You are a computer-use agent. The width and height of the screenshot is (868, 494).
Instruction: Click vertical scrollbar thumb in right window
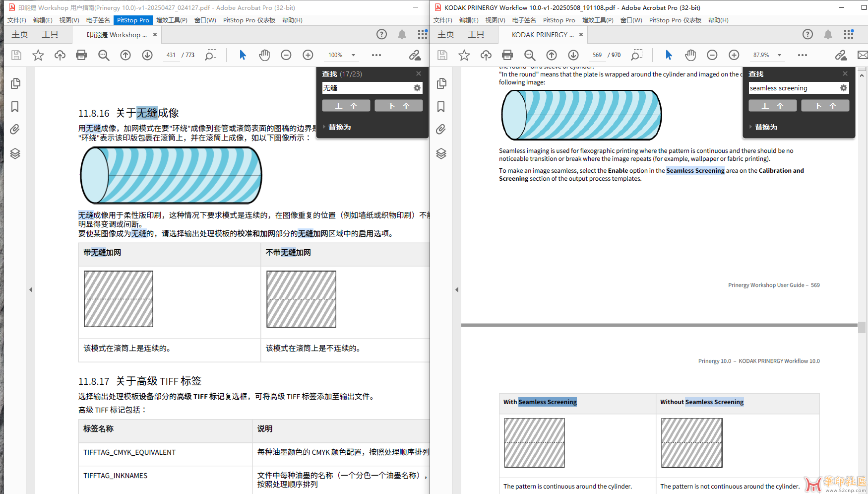pyautogui.click(x=862, y=327)
